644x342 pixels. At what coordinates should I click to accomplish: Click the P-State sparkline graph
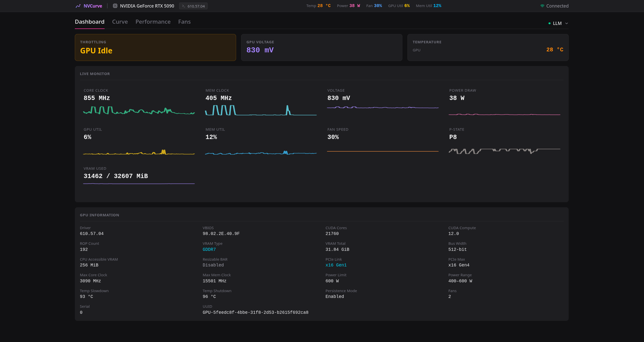pos(504,151)
